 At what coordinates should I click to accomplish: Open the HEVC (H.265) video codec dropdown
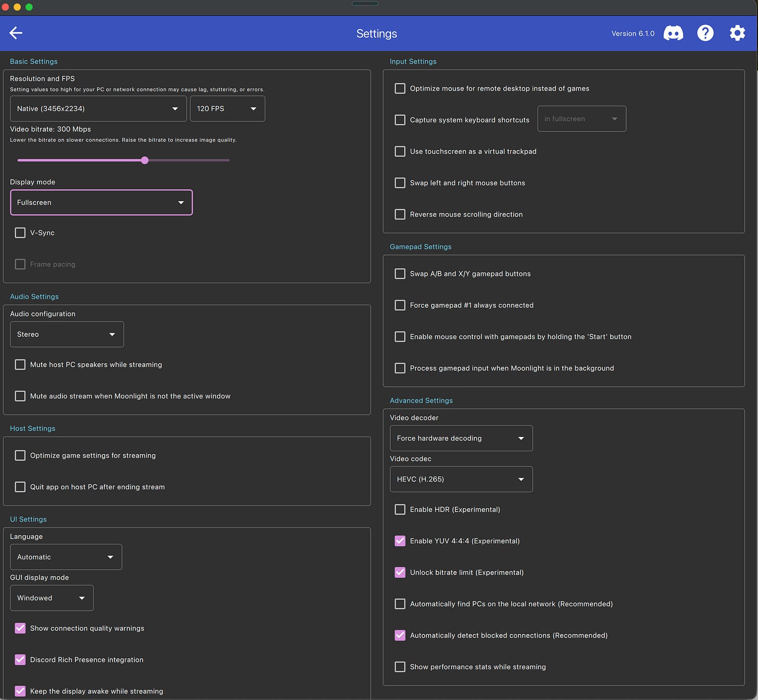pyautogui.click(x=461, y=479)
